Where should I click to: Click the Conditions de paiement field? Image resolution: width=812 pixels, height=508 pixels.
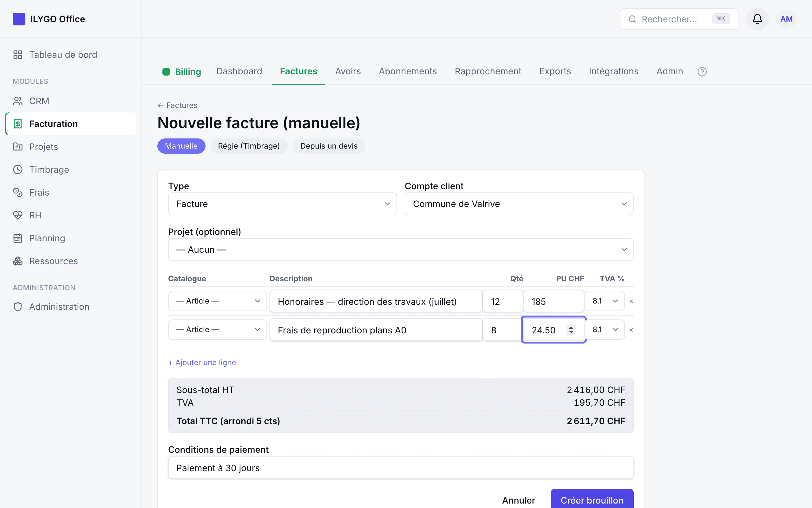click(x=401, y=468)
